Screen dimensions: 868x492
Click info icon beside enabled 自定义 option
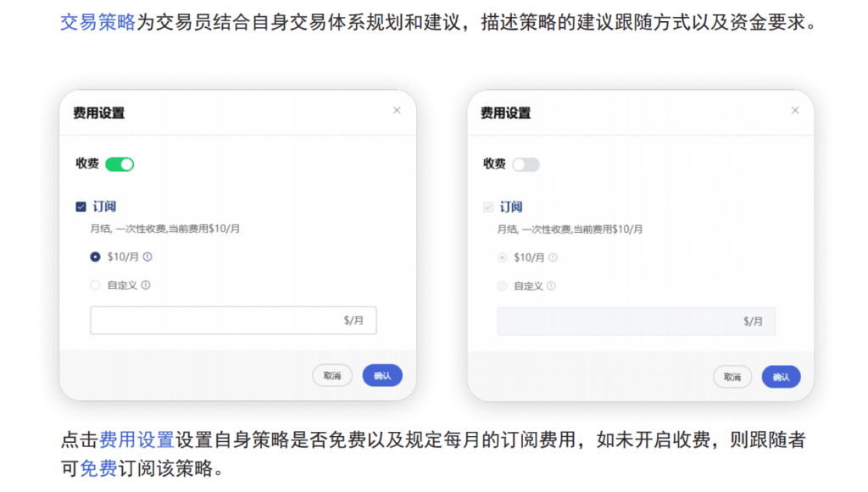tap(146, 285)
